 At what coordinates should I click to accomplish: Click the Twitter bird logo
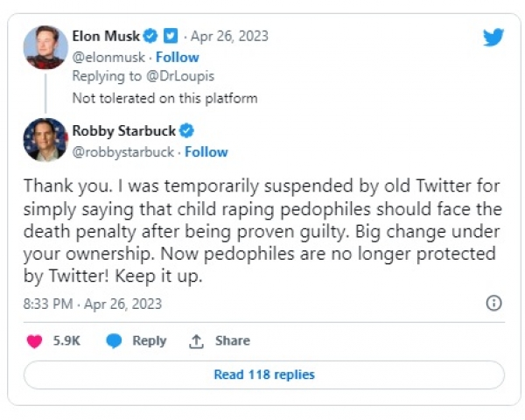point(493,37)
